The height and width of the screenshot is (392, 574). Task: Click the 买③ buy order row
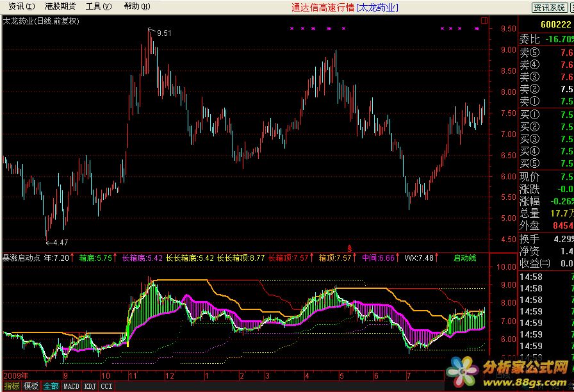tap(546, 139)
